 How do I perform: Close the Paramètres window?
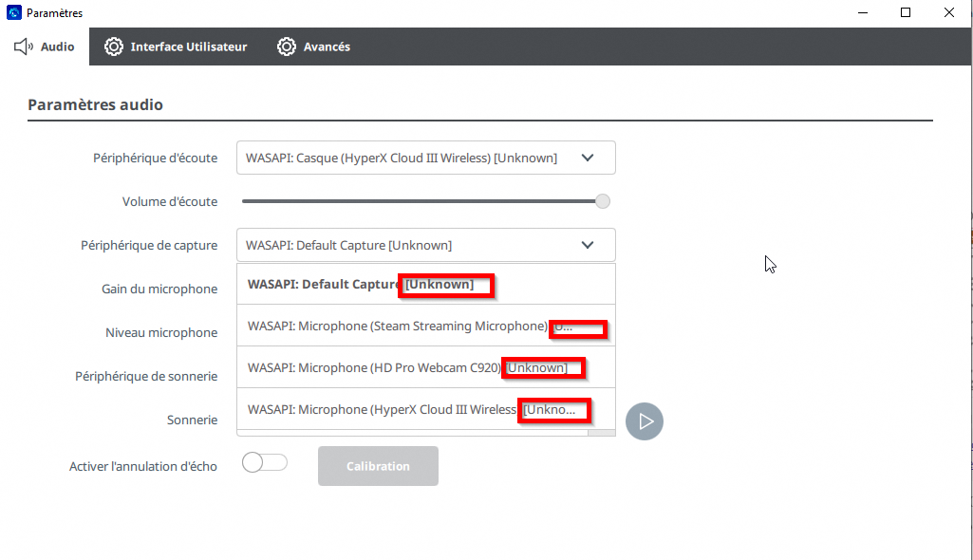point(949,13)
